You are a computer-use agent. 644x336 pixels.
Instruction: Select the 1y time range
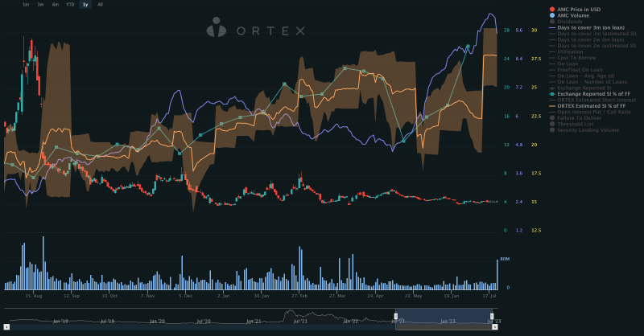click(x=85, y=5)
